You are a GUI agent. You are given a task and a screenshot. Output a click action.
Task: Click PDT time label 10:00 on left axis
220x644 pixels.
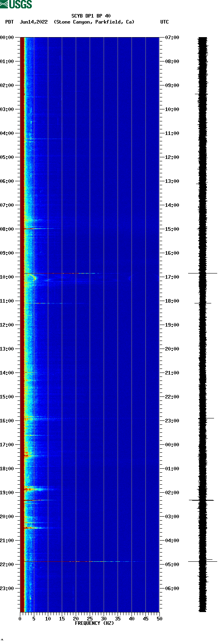pyautogui.click(x=7, y=277)
